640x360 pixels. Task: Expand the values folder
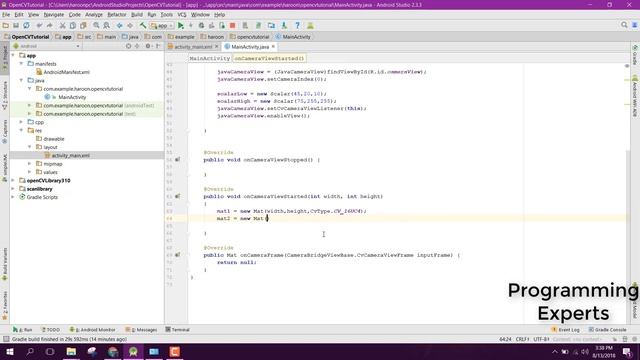click(x=29, y=172)
